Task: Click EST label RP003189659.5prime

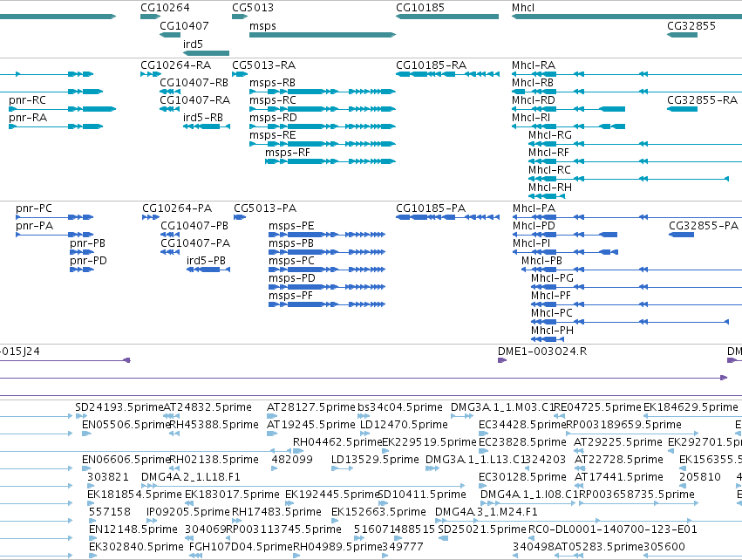Action: pos(623,425)
